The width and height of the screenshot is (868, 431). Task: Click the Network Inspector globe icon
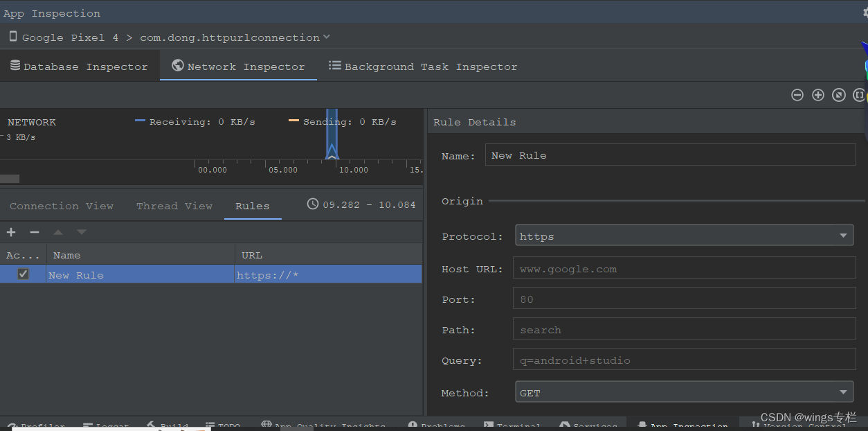tap(178, 66)
